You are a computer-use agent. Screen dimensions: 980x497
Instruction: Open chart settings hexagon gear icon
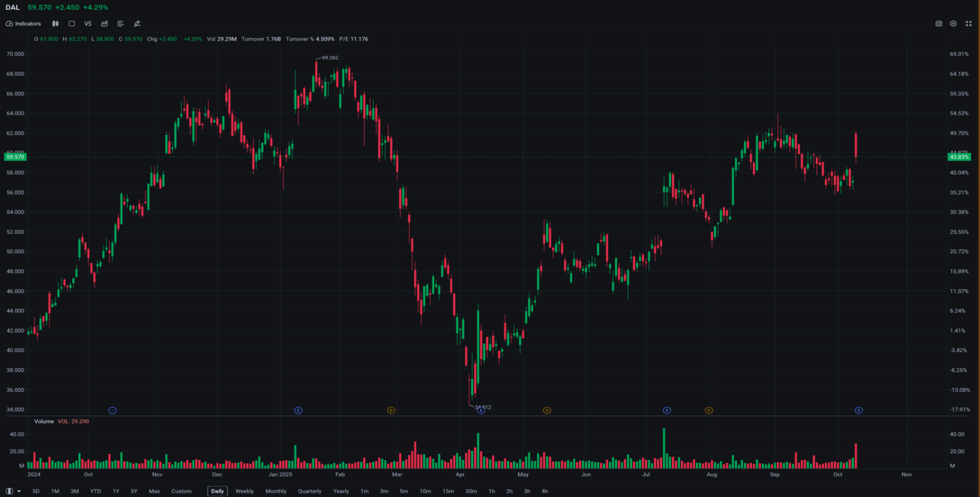pos(953,24)
